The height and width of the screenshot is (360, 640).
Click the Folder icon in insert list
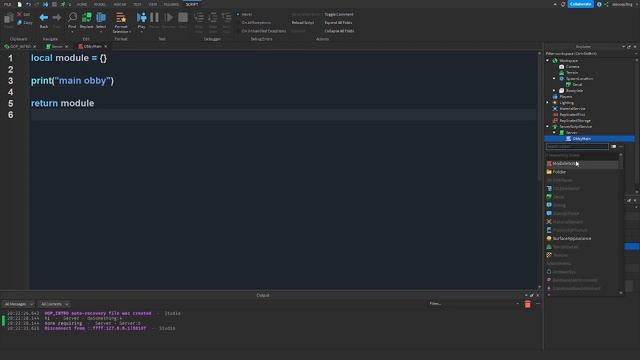coord(549,172)
